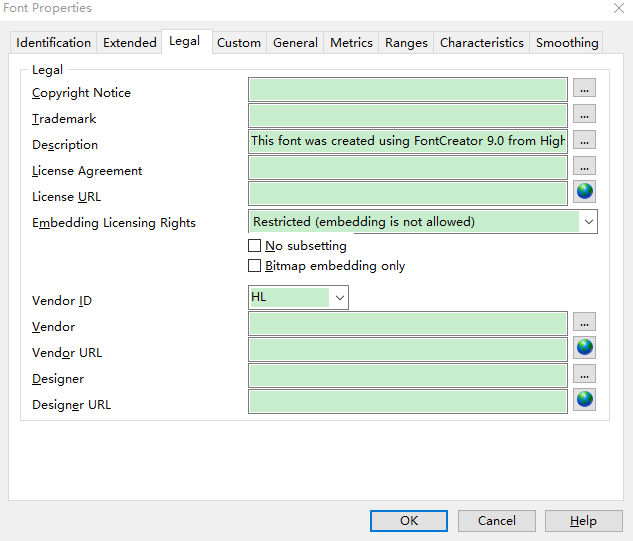Open the Trademark editor with ellipsis button
This screenshot has height=541, width=633.
[x=584, y=114]
